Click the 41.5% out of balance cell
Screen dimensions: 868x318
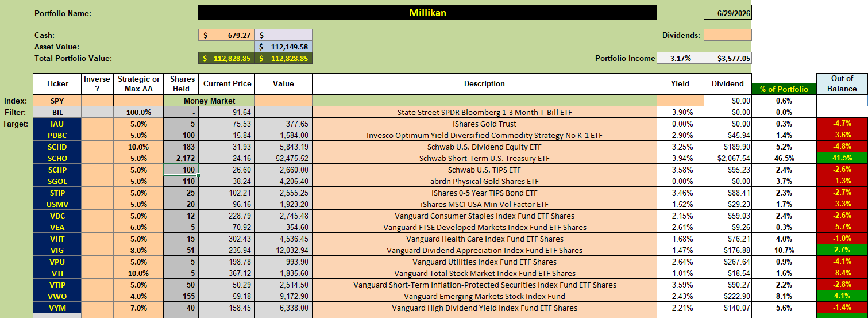(842, 158)
